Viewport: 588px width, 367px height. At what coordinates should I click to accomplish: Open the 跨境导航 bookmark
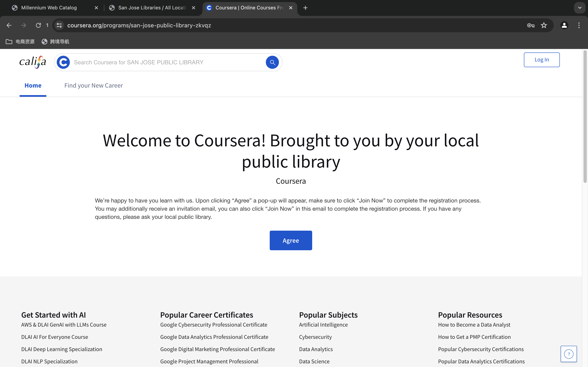click(x=56, y=41)
